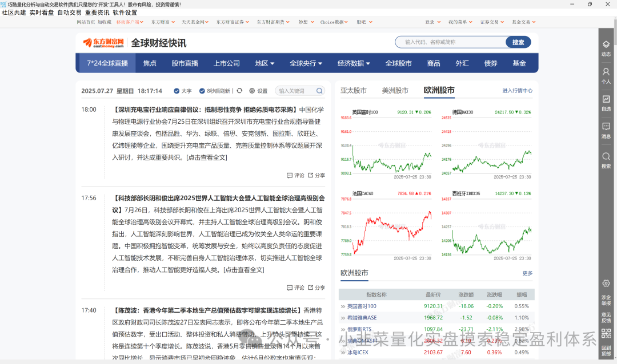Click the 涉企举报 sidebar button
Image resolution: width=617 pixels, height=364 pixels.
click(x=606, y=300)
